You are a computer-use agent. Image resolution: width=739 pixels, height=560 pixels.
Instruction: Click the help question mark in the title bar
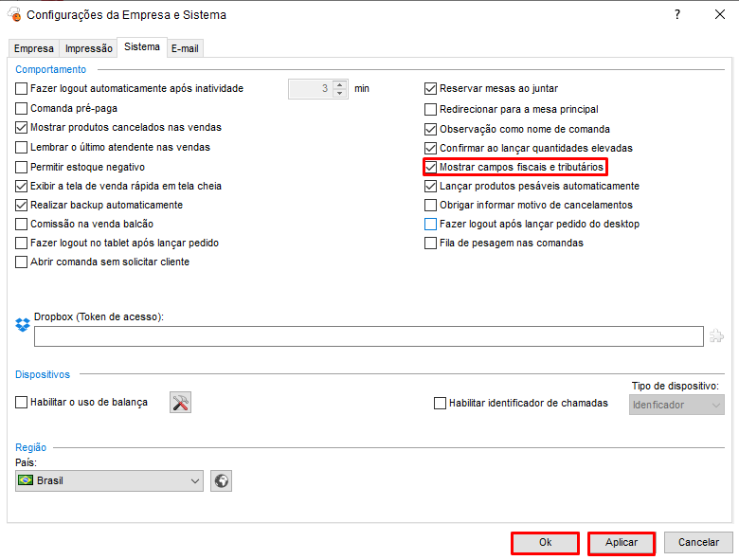[x=676, y=15]
